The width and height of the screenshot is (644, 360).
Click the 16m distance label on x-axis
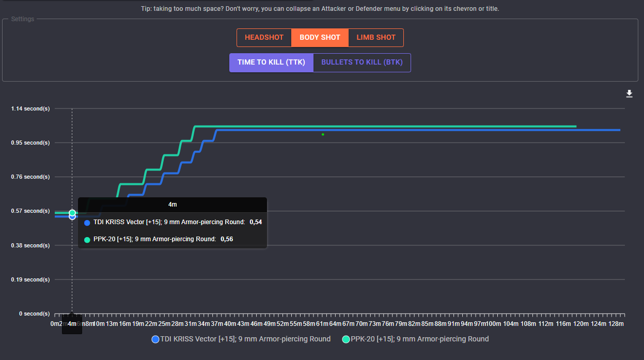pos(125,324)
